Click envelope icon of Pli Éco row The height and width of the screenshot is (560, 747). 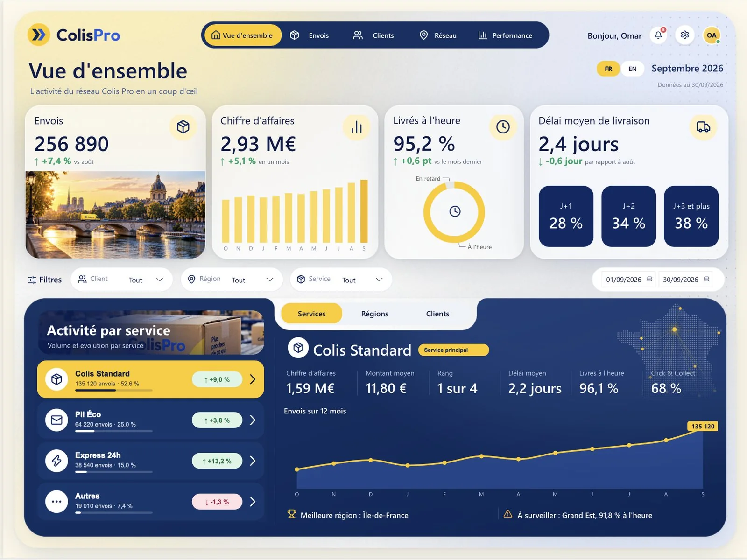56,420
